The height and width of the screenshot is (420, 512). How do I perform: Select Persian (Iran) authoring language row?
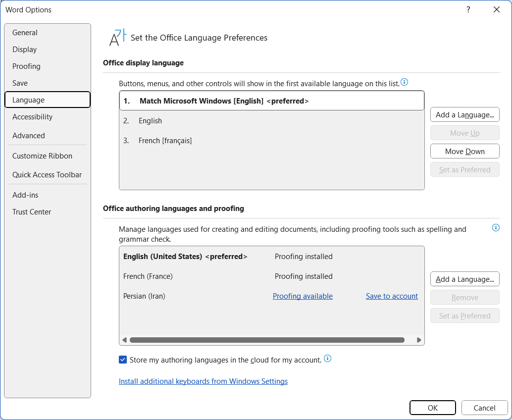(272, 296)
